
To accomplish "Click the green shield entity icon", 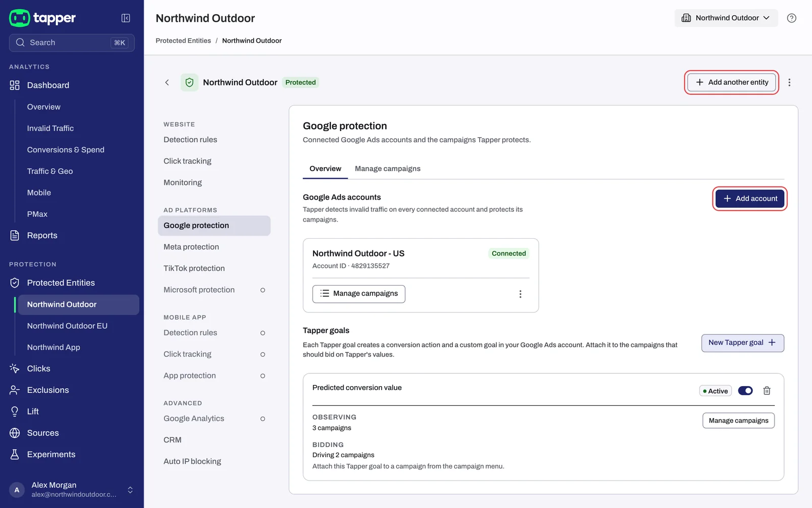I will [189, 82].
